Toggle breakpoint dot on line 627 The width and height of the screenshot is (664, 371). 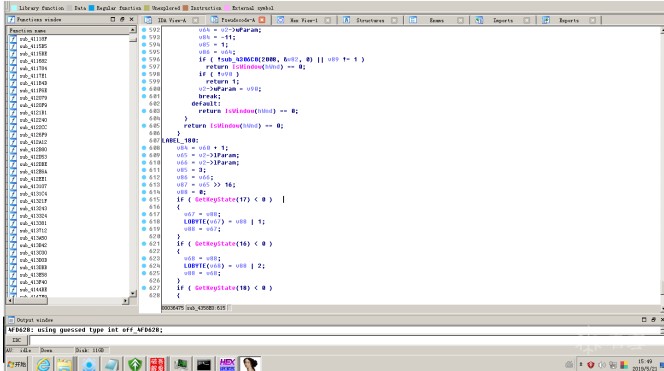click(x=144, y=288)
